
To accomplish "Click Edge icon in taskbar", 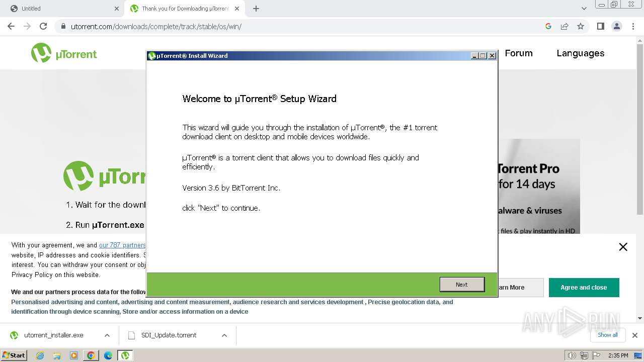I will (108, 355).
